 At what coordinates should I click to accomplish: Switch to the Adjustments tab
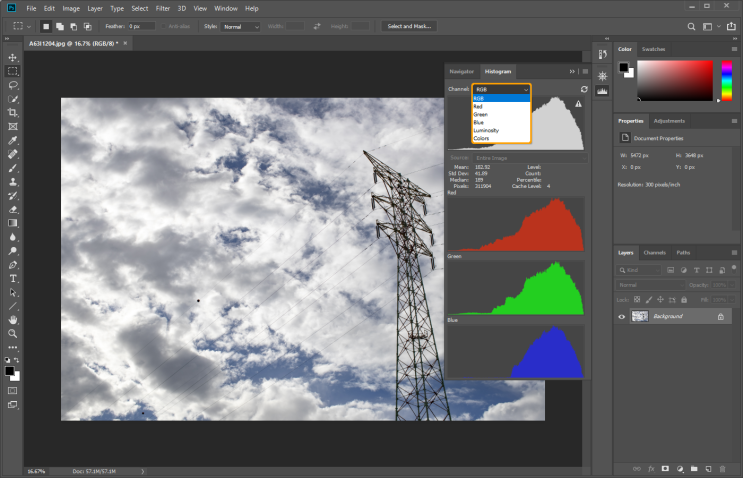coord(669,121)
